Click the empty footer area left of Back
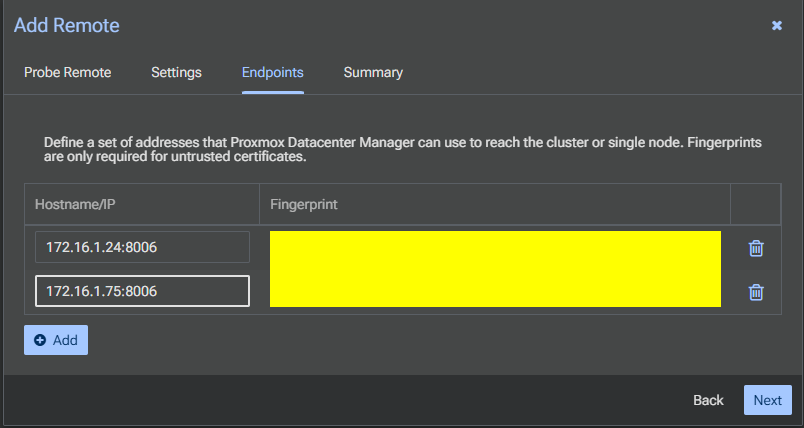 tap(340, 400)
